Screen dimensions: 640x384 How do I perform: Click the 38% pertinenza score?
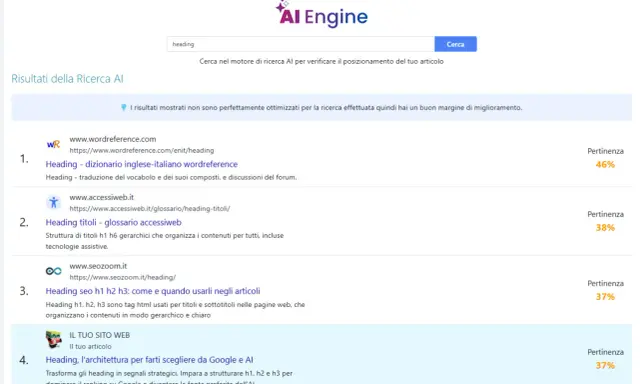tap(605, 228)
